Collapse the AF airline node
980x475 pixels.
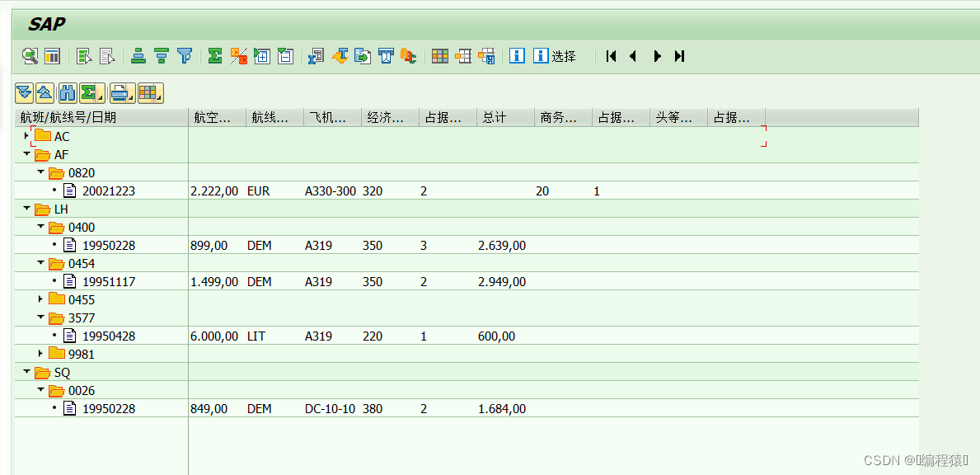[26, 153]
